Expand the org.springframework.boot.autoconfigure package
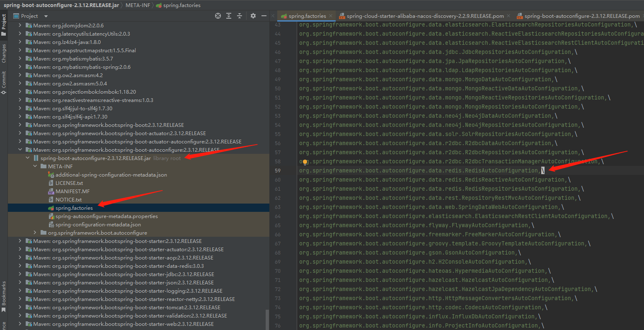 click(x=35, y=233)
